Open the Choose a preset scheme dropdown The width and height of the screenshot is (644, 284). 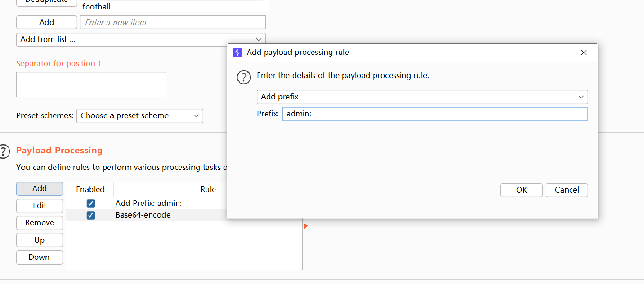point(139,116)
